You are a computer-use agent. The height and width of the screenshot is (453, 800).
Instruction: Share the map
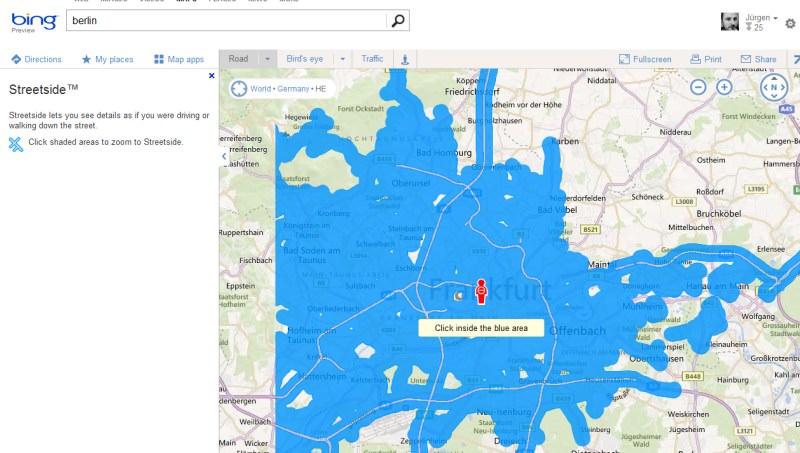tap(759, 59)
